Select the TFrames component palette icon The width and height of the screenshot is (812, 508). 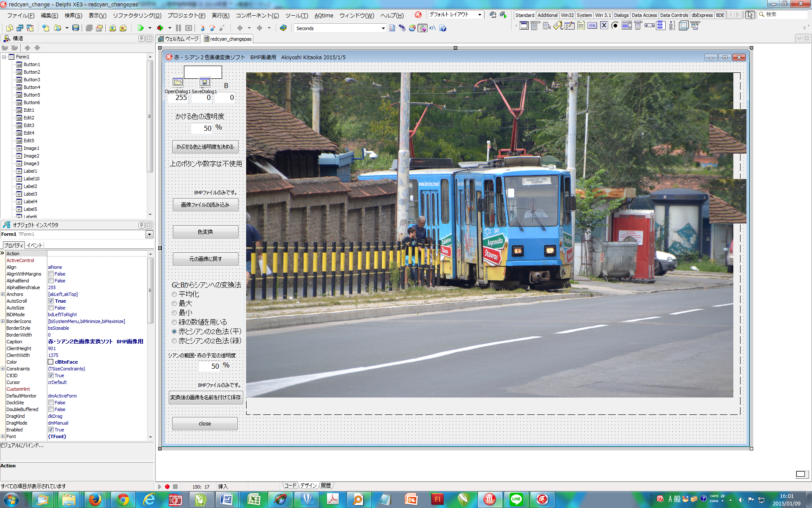pyautogui.click(x=524, y=25)
